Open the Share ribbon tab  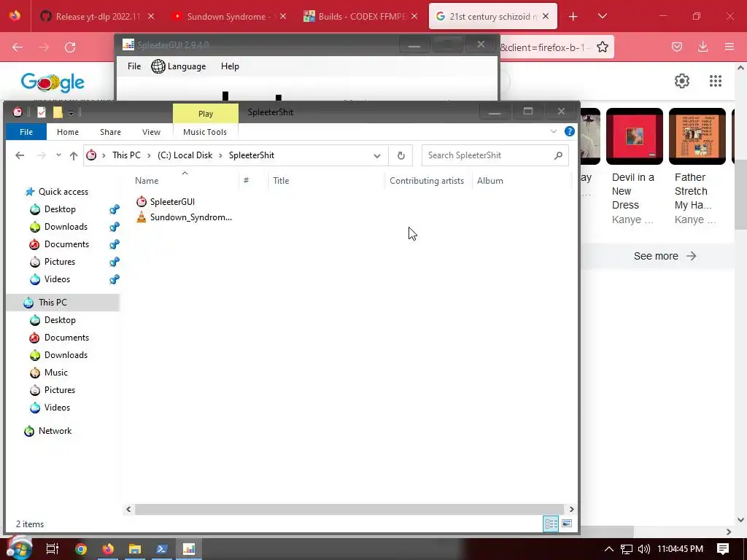pos(110,132)
